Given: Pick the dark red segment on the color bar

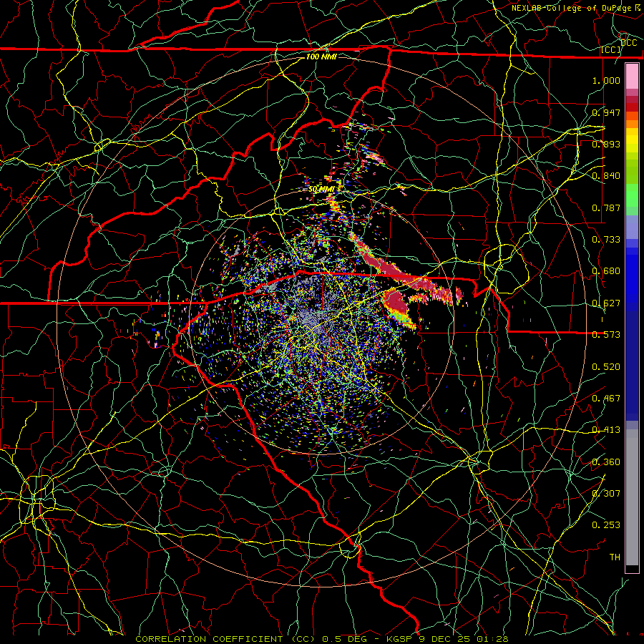Looking at the screenshot, I should coord(632,99).
